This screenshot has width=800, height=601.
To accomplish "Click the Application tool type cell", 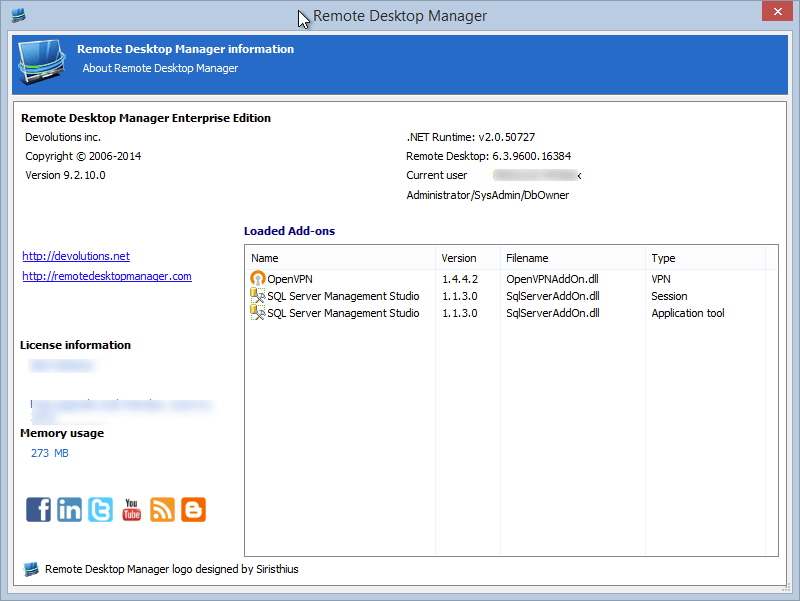I will (x=688, y=313).
